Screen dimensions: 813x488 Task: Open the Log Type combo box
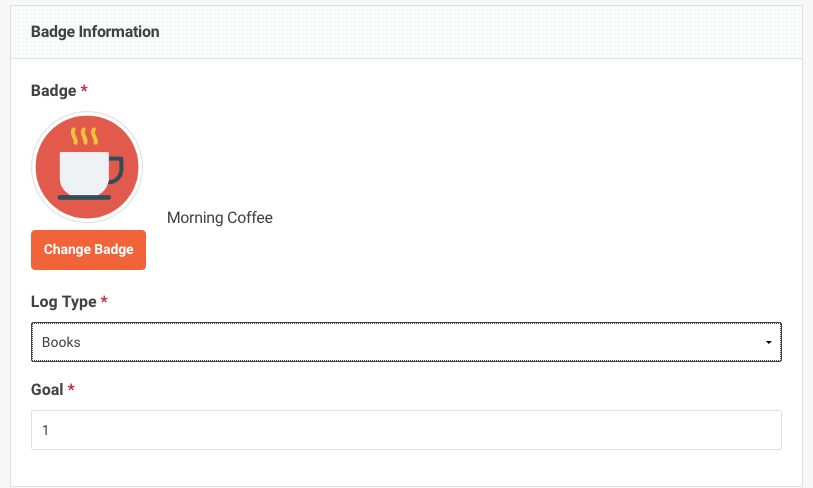click(406, 342)
